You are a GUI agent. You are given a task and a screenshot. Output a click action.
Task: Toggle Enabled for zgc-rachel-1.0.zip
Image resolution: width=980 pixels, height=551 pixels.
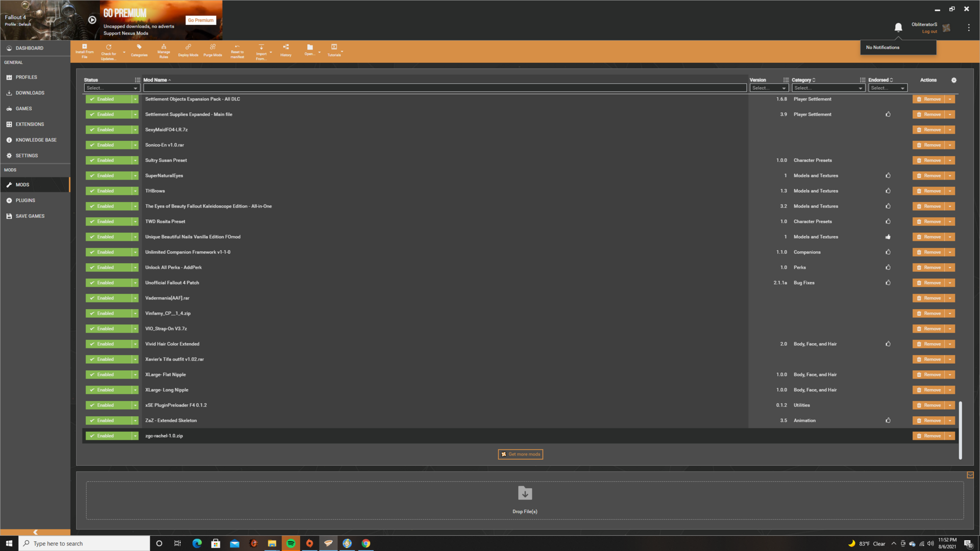point(108,436)
